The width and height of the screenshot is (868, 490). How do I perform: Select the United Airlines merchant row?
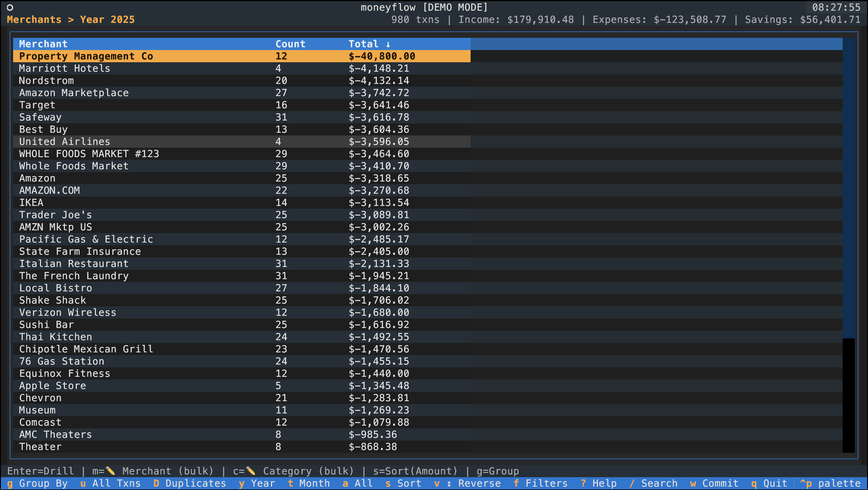65,142
